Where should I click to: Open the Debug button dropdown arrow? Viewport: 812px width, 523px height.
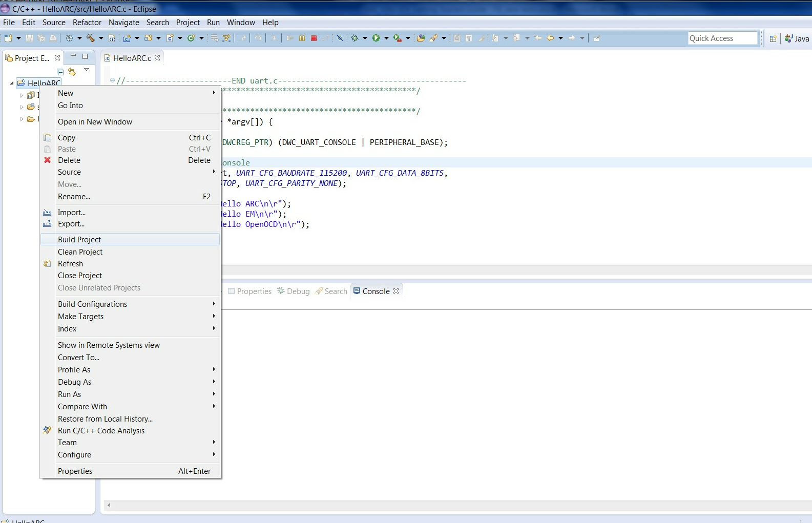tap(365, 38)
